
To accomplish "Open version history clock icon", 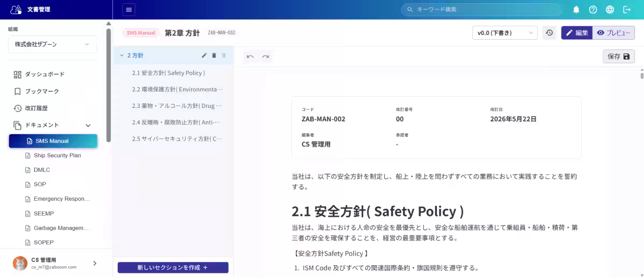I will tap(549, 33).
